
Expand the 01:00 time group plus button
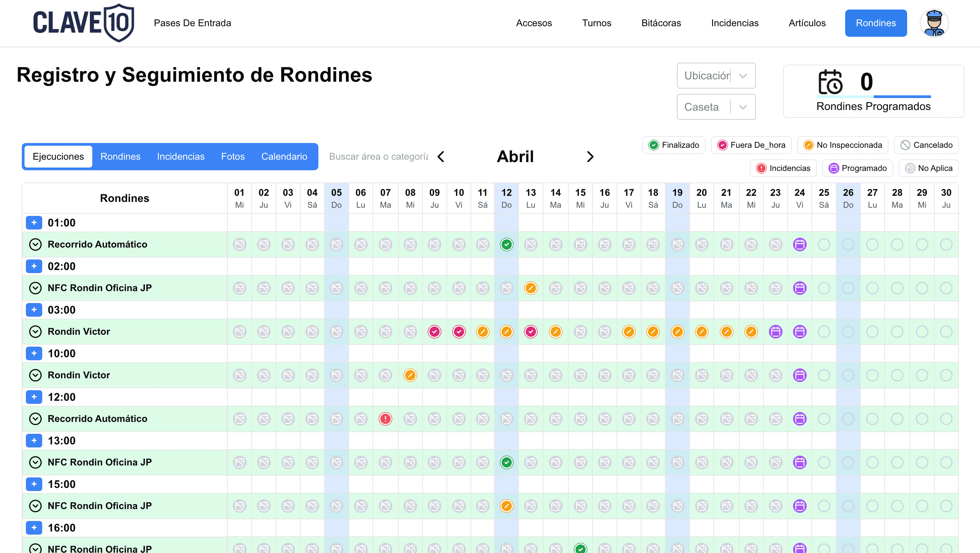34,222
